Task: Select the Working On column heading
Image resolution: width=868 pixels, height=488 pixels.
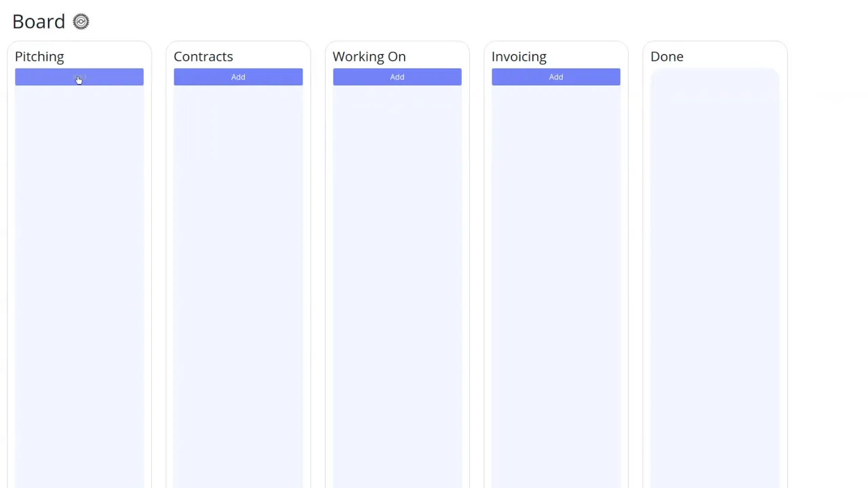Action: pyautogui.click(x=369, y=56)
